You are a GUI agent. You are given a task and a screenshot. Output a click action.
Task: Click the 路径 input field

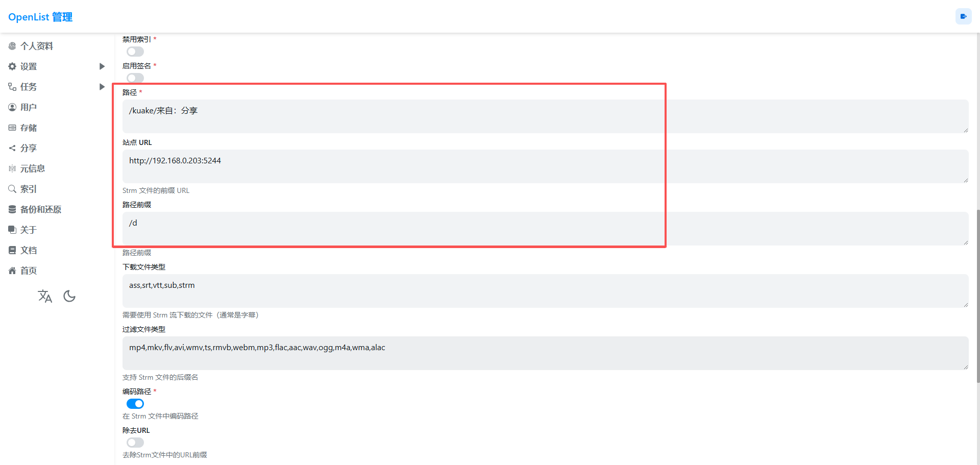546,116
